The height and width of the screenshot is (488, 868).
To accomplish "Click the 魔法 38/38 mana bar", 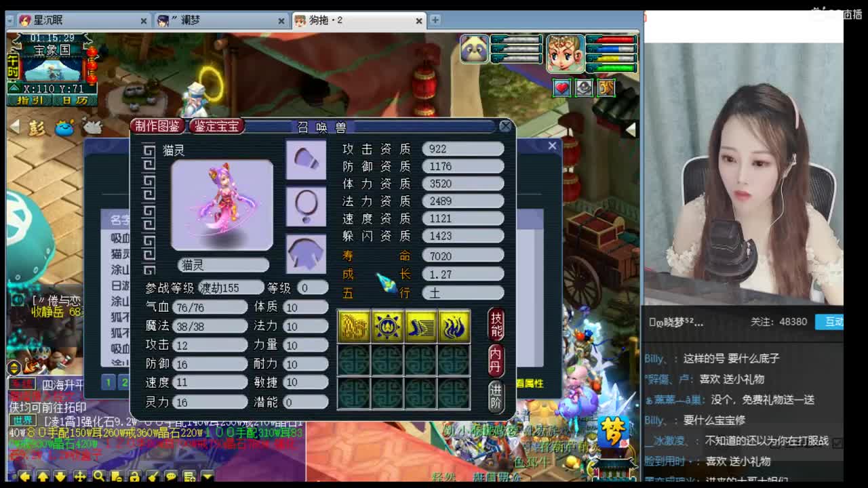I will 210,326.
